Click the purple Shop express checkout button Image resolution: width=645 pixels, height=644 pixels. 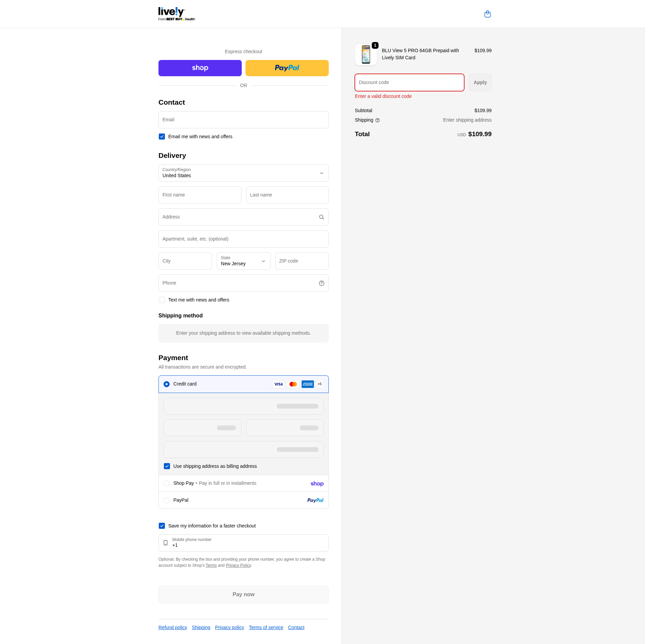[x=200, y=68]
